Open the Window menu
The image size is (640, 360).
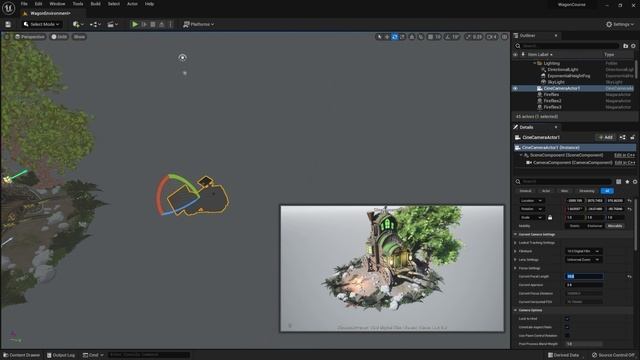pos(57,4)
